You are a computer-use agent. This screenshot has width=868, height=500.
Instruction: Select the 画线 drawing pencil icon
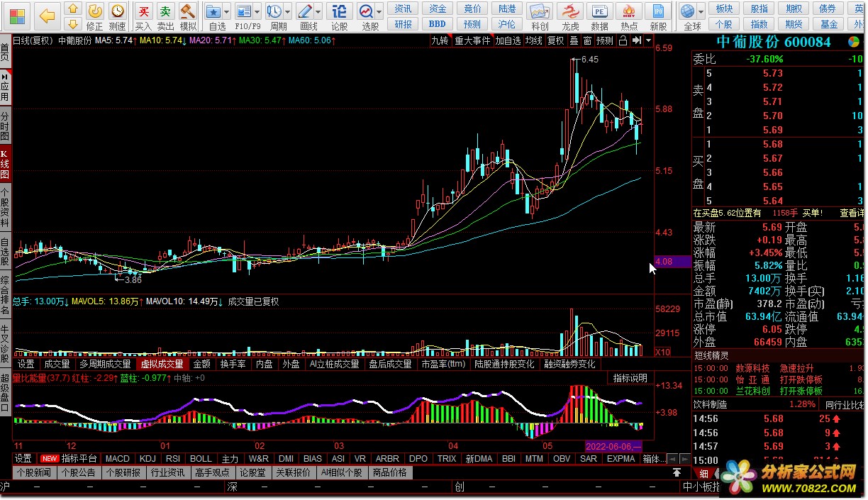[306, 11]
